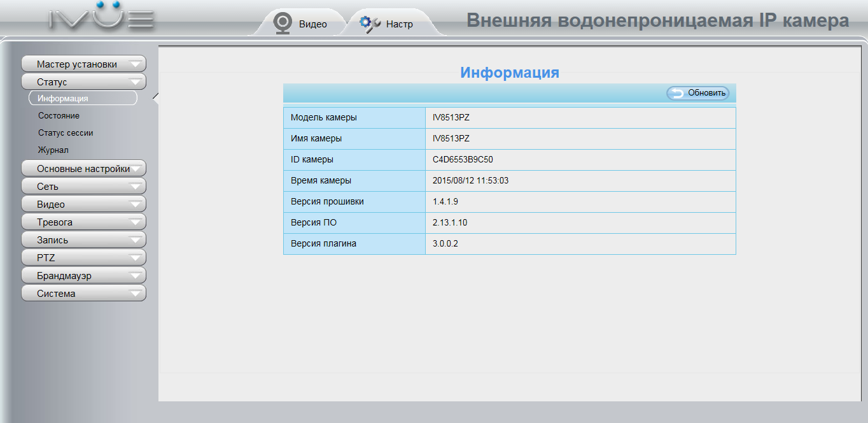Click the Версия прошивки label
The height and width of the screenshot is (423, 868).
click(x=327, y=201)
